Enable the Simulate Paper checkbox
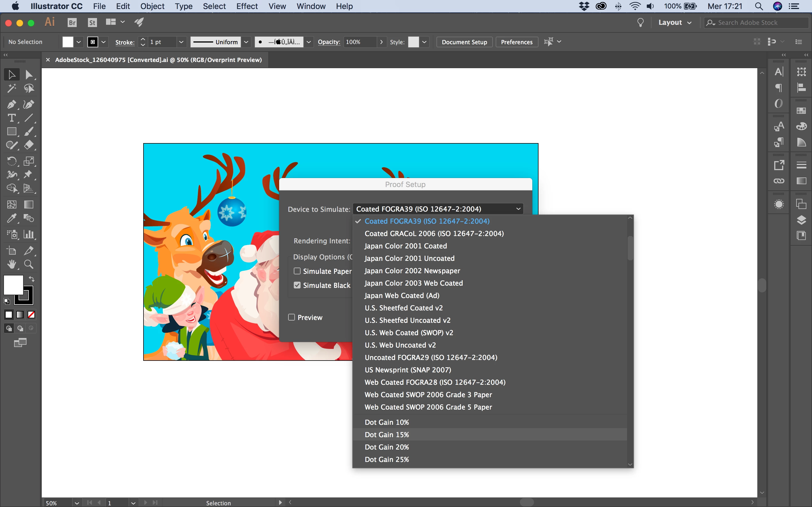The height and width of the screenshot is (507, 812). click(297, 271)
